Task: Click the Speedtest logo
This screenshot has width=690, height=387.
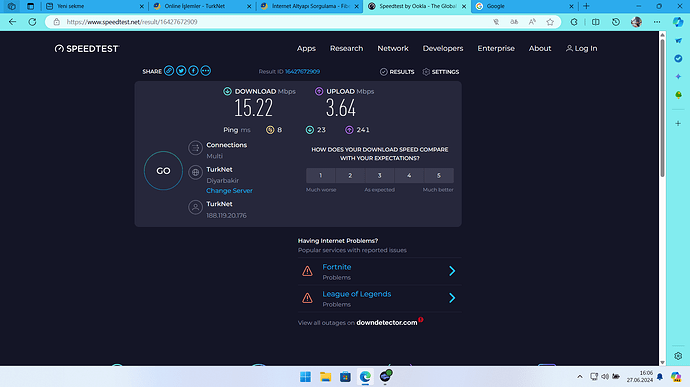Action: tap(87, 48)
